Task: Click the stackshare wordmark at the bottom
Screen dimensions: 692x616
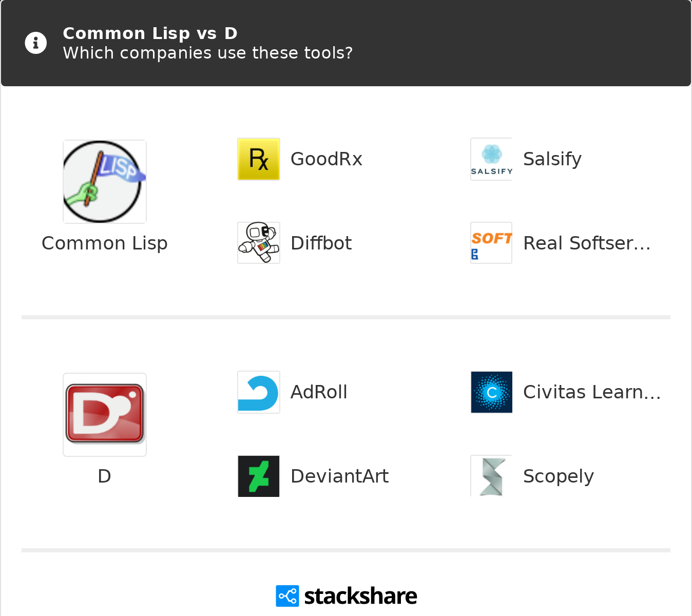Action: pos(361,596)
